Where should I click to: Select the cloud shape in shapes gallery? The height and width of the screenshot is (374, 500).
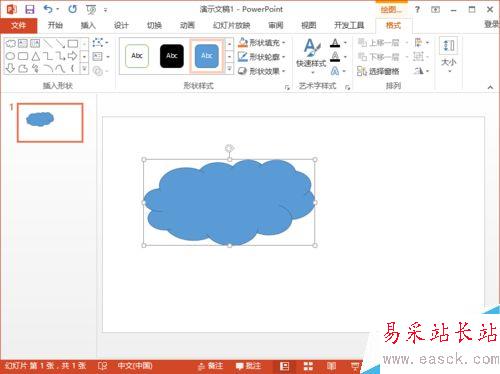click(10, 43)
